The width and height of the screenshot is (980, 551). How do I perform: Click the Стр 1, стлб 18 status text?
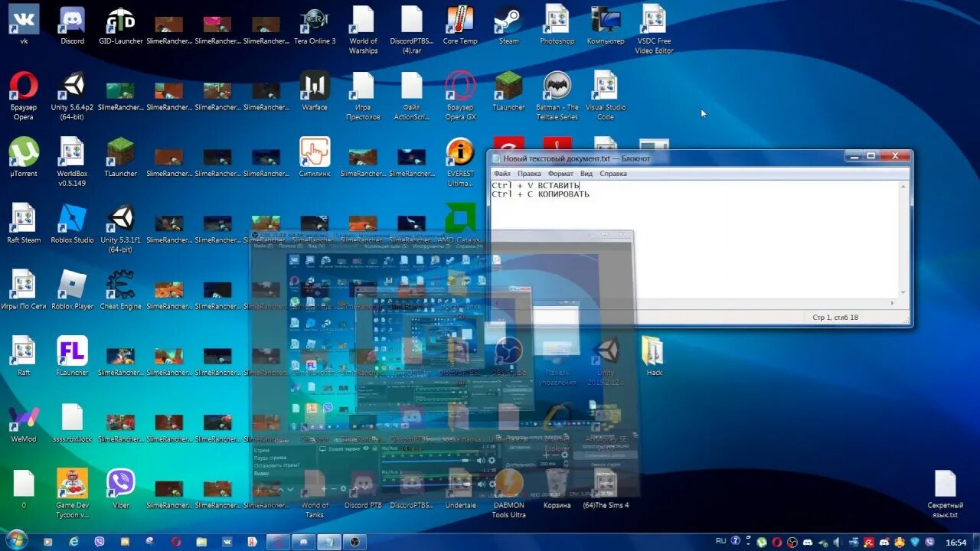(x=835, y=317)
